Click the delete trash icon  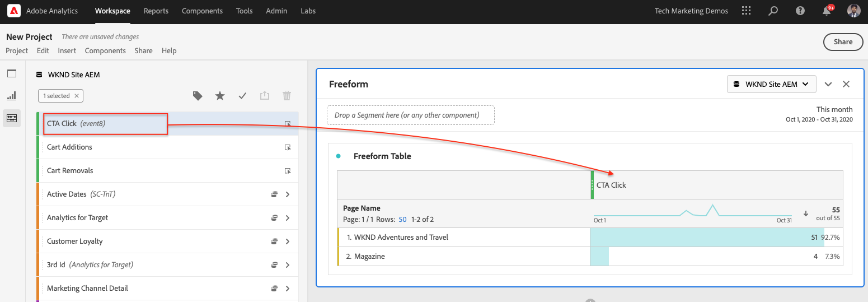pos(287,96)
